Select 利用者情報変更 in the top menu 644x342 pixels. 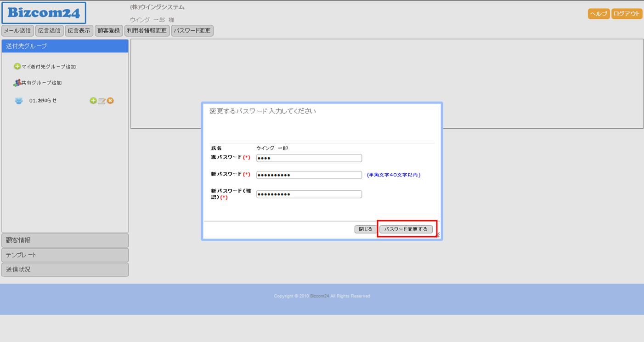coord(147,31)
